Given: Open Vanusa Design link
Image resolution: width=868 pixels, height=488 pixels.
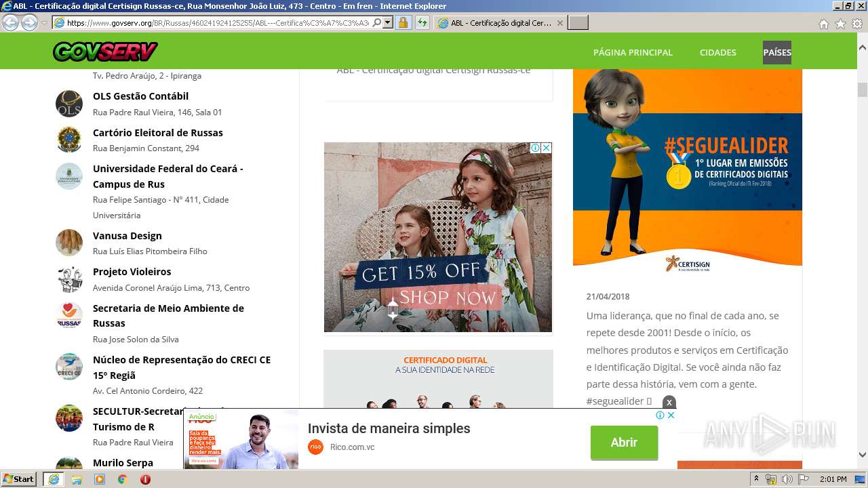Looking at the screenshot, I should [127, 236].
